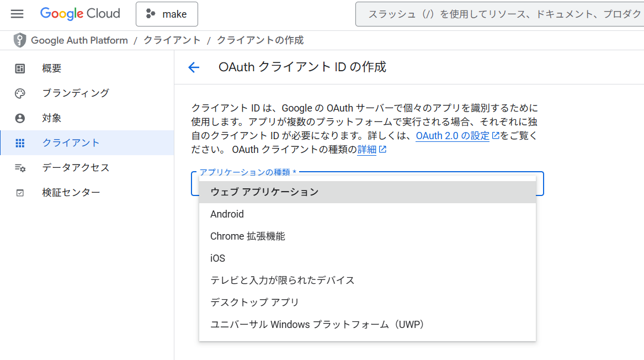Open クライアント in the sidebar
Screen dimensions: 644x360
pyautogui.click(x=87, y=142)
